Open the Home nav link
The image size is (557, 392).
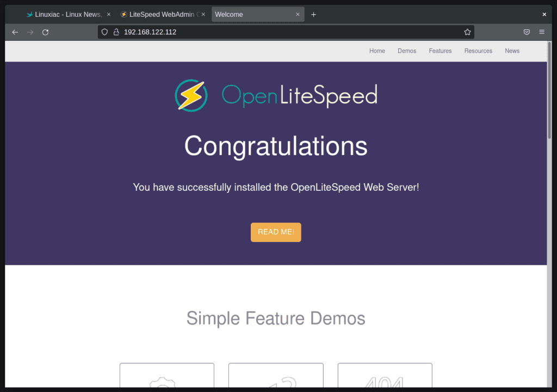(x=377, y=51)
